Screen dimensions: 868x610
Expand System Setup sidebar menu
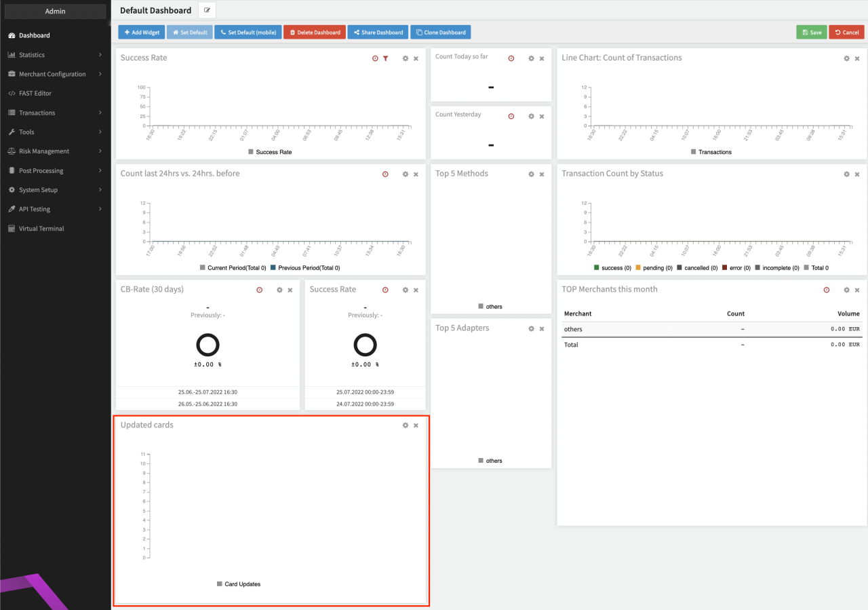click(x=55, y=190)
